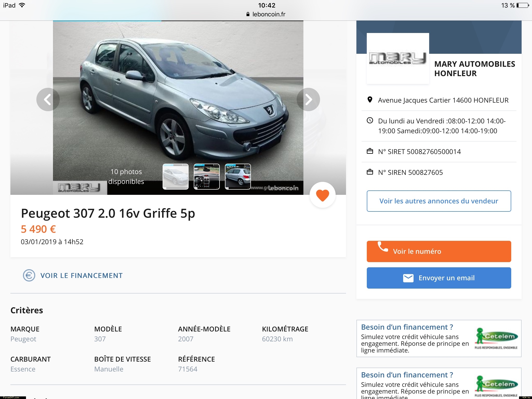
Task: Click the mileage value 60230 km
Action: pyautogui.click(x=277, y=339)
